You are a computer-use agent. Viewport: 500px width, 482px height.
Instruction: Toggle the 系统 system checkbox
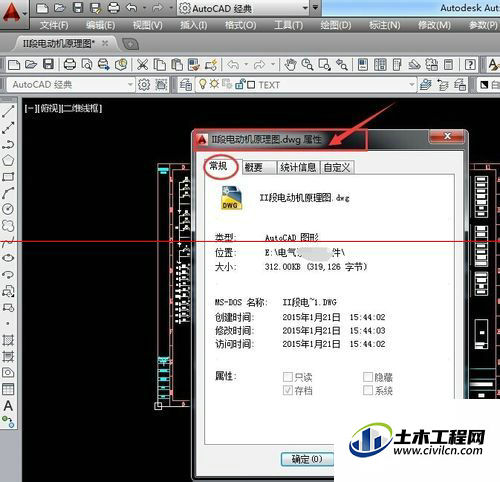point(368,390)
